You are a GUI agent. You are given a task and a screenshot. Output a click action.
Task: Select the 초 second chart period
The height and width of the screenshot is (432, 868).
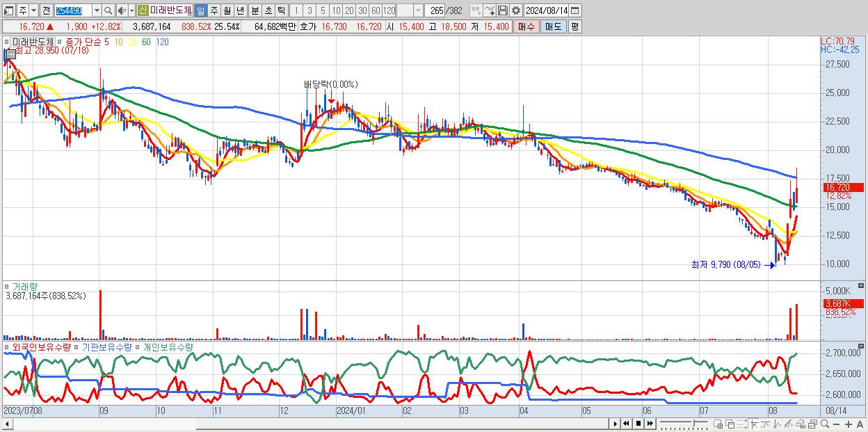pyautogui.click(x=268, y=10)
